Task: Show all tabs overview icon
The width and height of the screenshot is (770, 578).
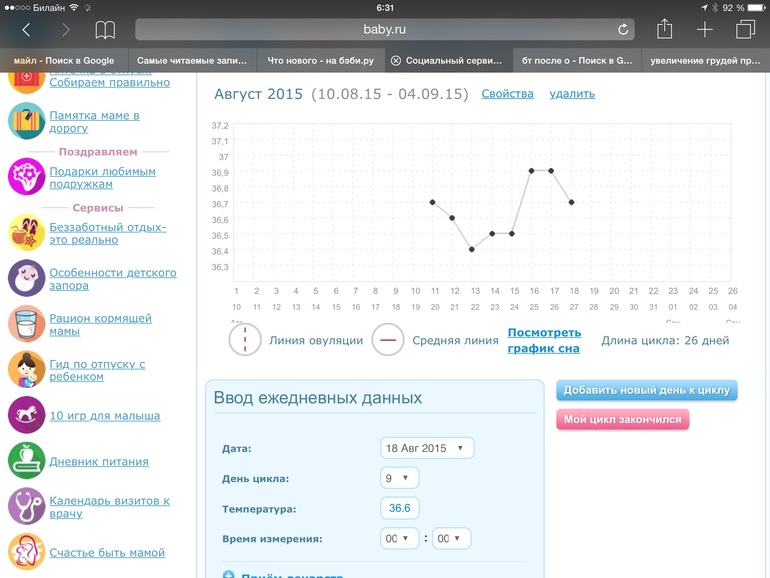Action: [x=745, y=31]
